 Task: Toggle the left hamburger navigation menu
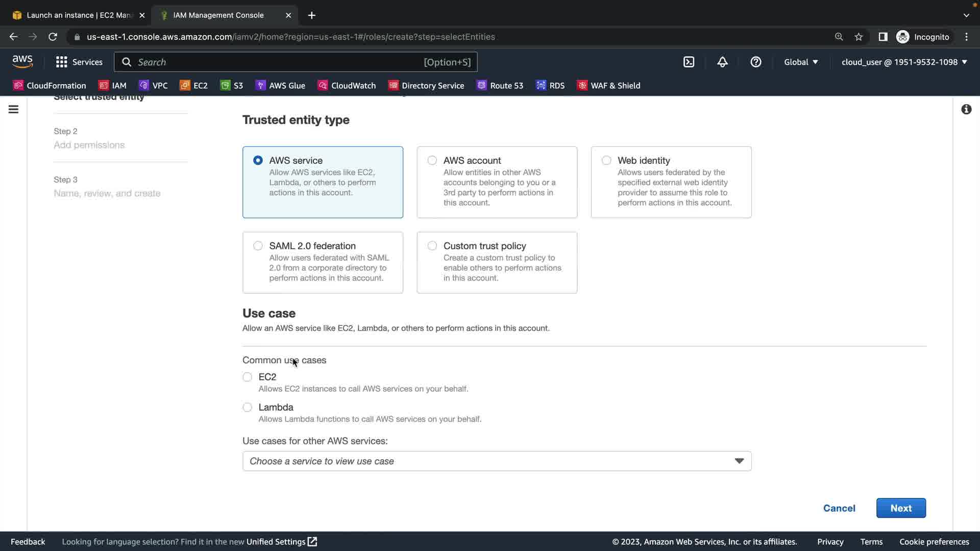tap(14, 109)
